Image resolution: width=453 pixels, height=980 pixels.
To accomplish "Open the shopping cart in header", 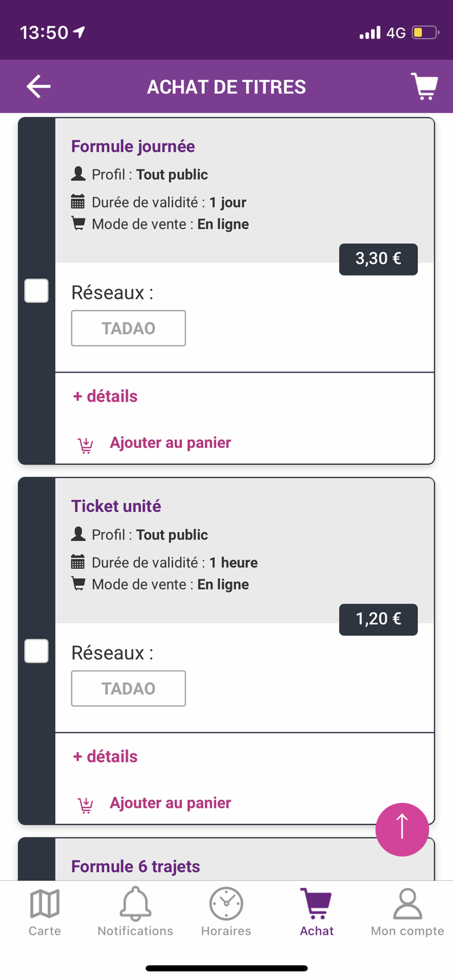I will point(424,86).
